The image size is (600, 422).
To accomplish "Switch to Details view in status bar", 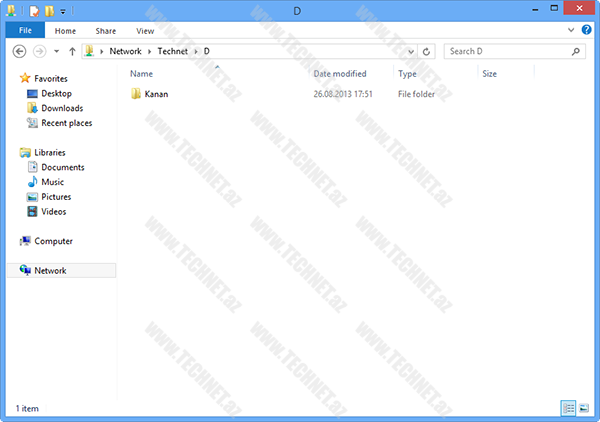I will pos(568,408).
